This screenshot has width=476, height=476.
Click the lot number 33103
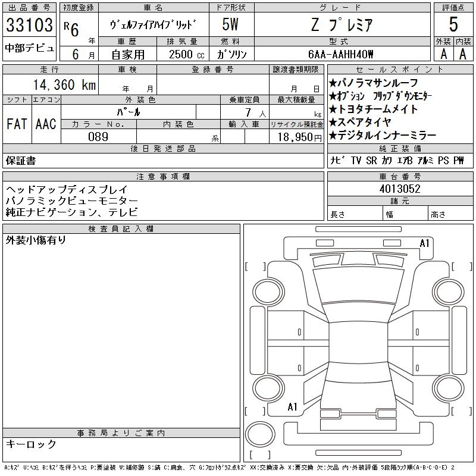[x=29, y=24]
